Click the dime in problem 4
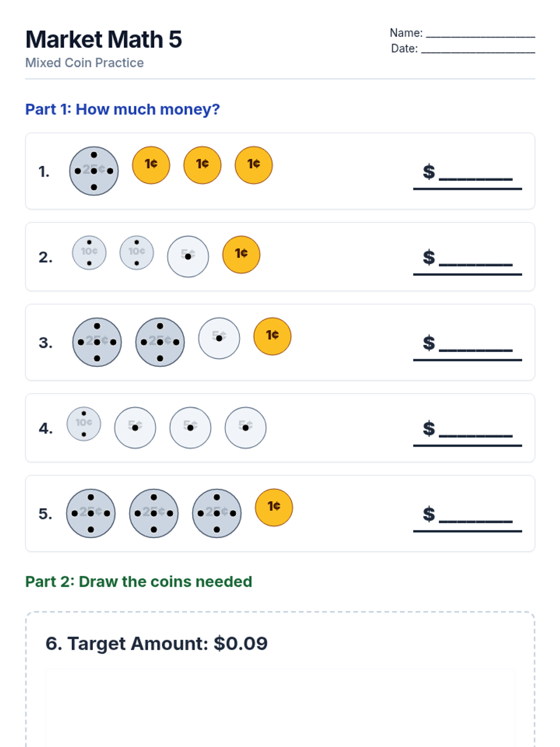Screen dimensions: 560x747 (84, 424)
